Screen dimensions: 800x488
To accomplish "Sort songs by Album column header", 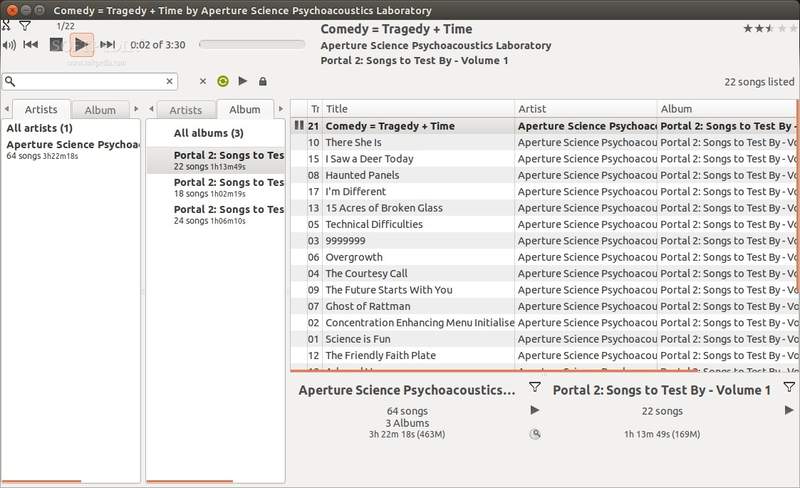I will [x=728, y=109].
